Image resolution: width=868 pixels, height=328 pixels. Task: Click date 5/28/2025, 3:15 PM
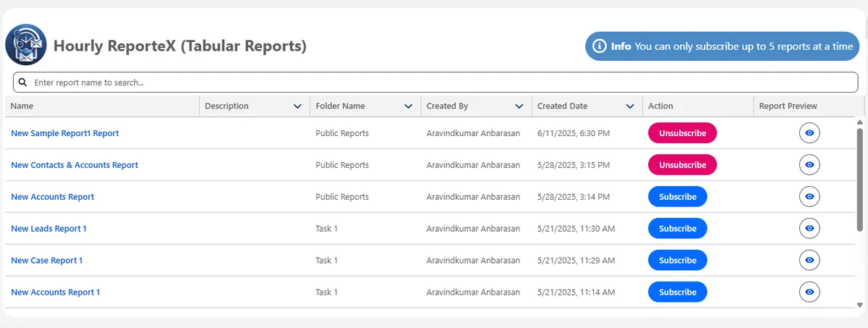[x=574, y=165]
